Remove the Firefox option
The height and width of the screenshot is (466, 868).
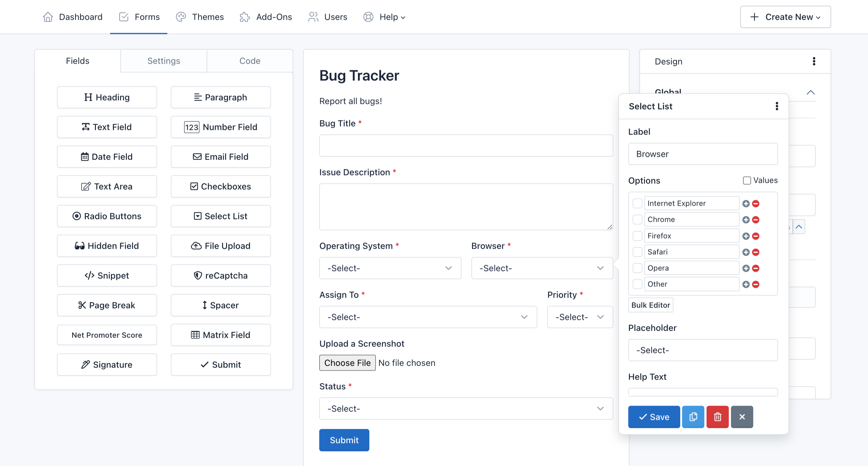(x=755, y=236)
